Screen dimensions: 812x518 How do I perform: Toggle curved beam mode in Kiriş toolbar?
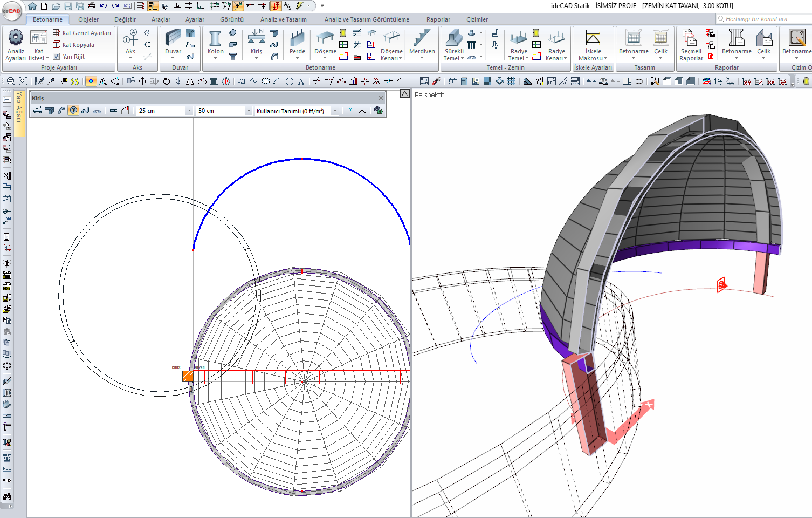(62, 110)
